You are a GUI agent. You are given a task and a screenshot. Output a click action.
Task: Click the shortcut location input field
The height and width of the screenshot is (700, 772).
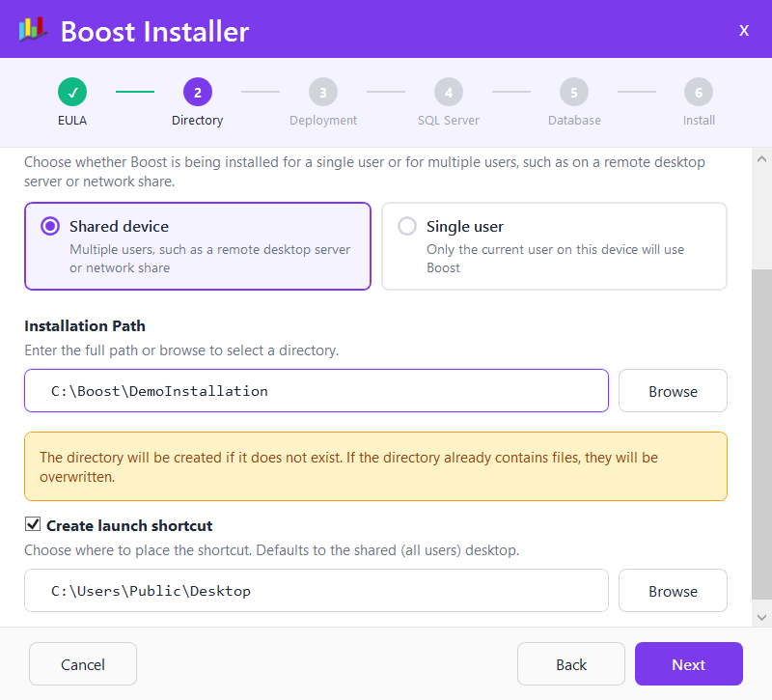[317, 591]
